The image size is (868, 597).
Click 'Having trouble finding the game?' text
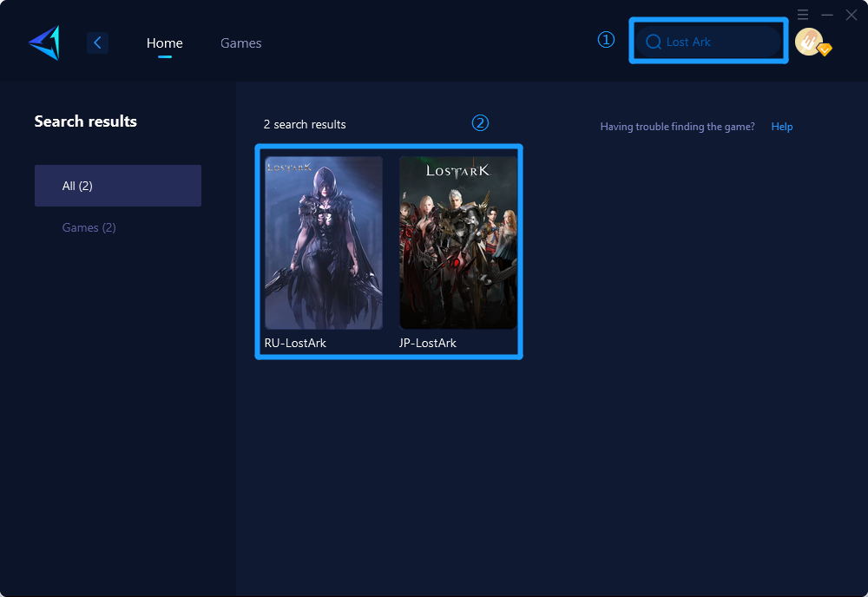[677, 127]
